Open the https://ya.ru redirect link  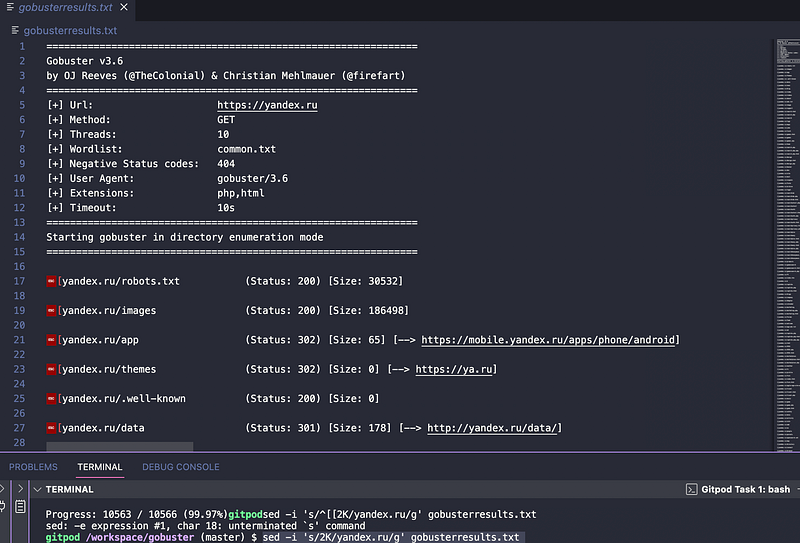tap(454, 369)
